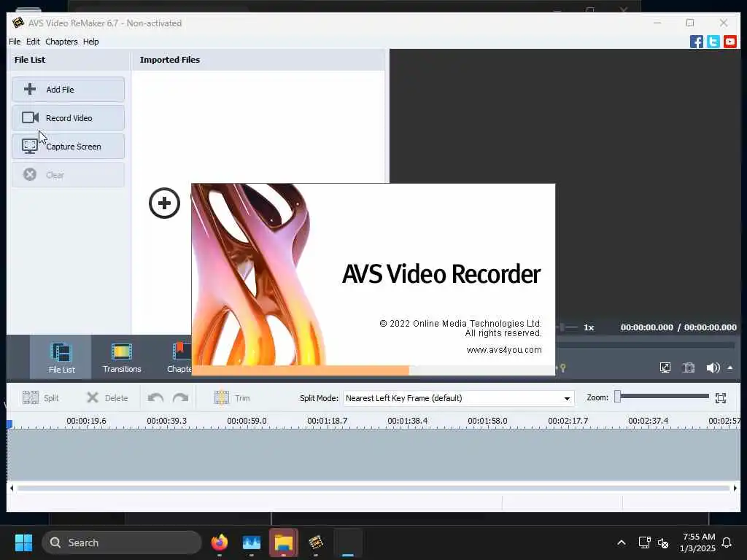Open the Help menu
This screenshot has height=560, width=747.
91,42
